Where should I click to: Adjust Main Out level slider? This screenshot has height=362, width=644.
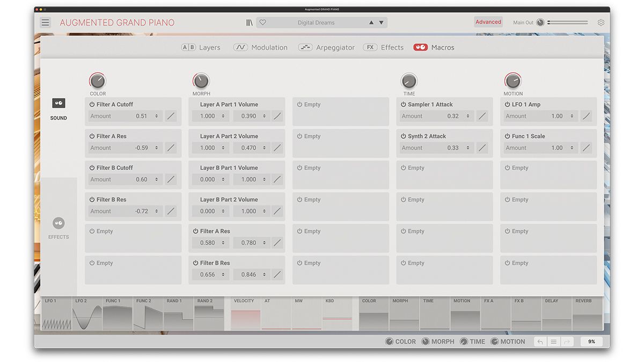568,23
